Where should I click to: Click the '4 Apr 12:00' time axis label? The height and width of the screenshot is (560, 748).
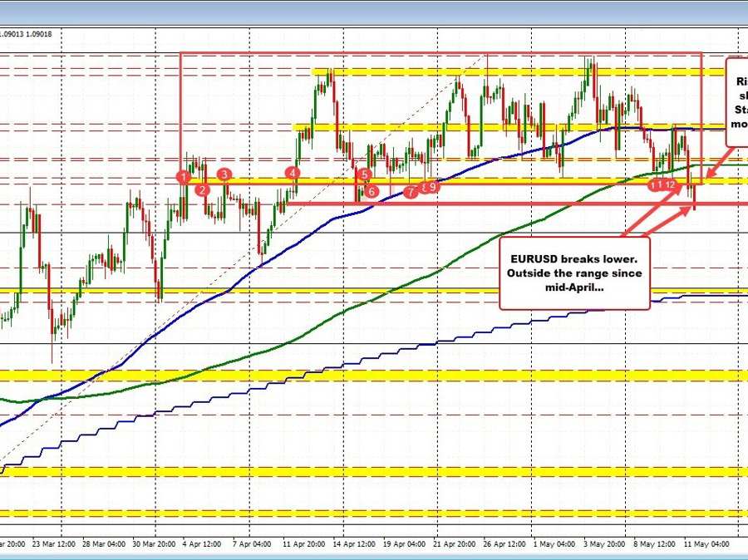(199, 544)
